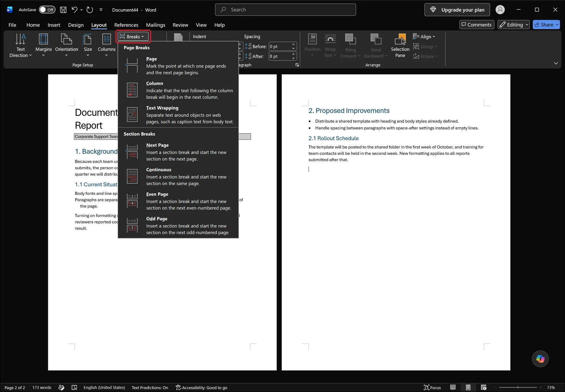Click the Spacing Before value field

(x=280, y=47)
